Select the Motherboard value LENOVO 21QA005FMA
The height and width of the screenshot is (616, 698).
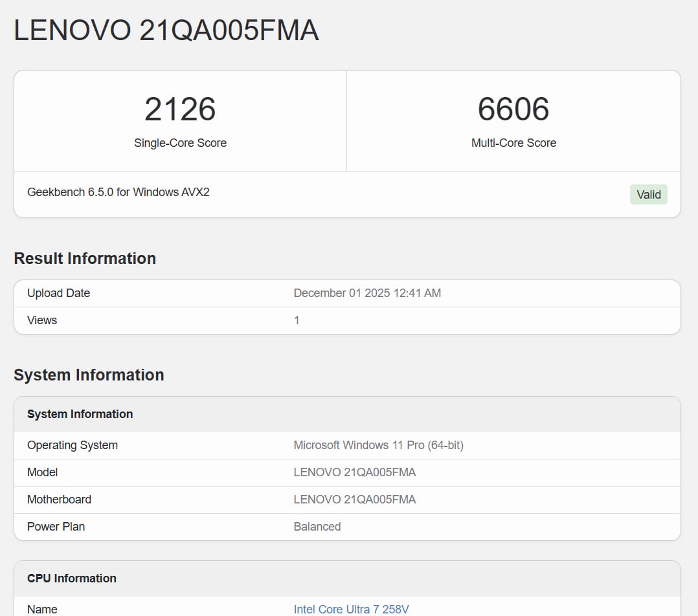(354, 500)
